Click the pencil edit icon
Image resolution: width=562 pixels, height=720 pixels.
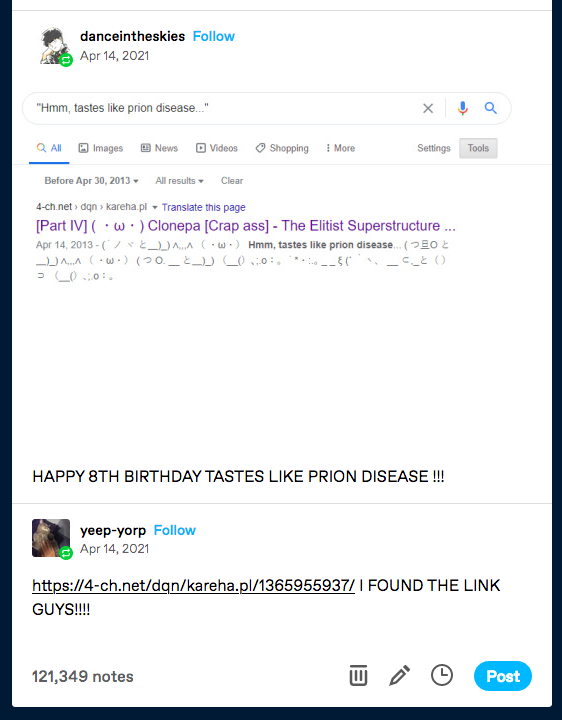click(399, 675)
